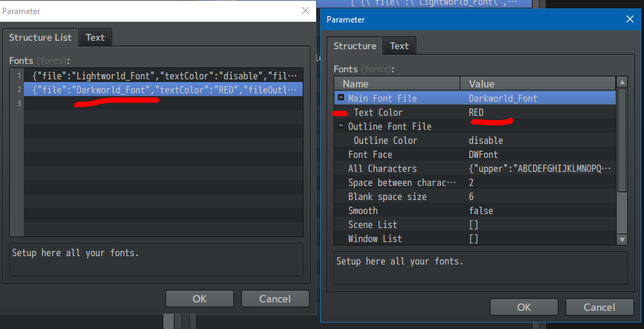Select the Main Font File row
This screenshot has height=329, width=644.
475,98
